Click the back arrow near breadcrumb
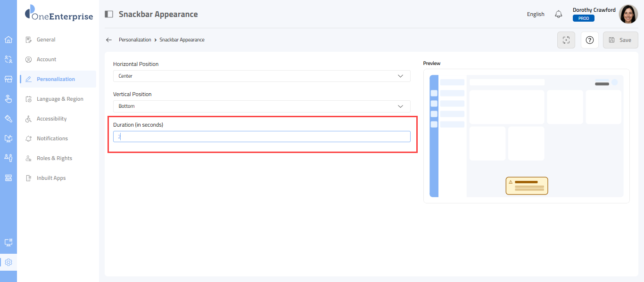The width and height of the screenshot is (644, 282). pyautogui.click(x=109, y=40)
